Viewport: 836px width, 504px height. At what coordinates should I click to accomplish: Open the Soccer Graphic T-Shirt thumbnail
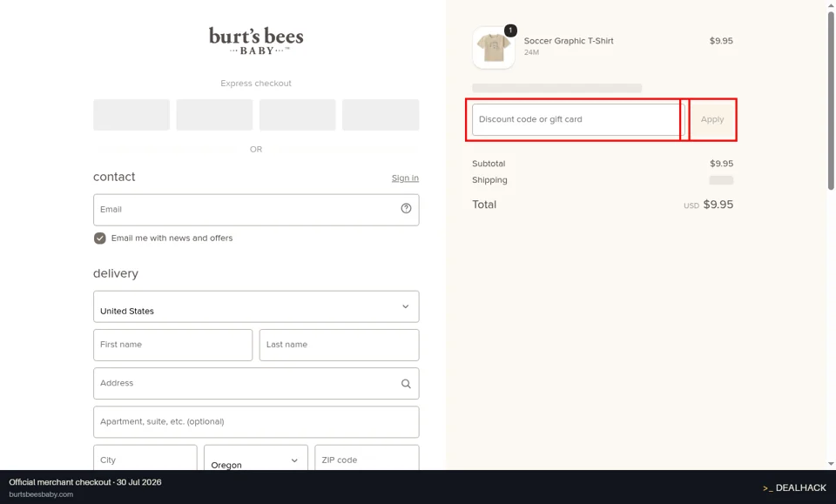point(493,48)
